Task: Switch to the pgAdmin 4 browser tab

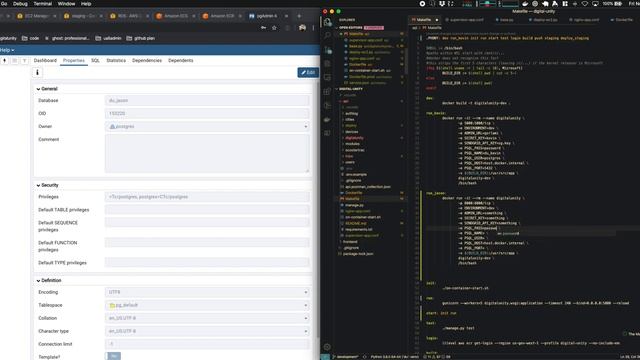Action: [x=267, y=16]
